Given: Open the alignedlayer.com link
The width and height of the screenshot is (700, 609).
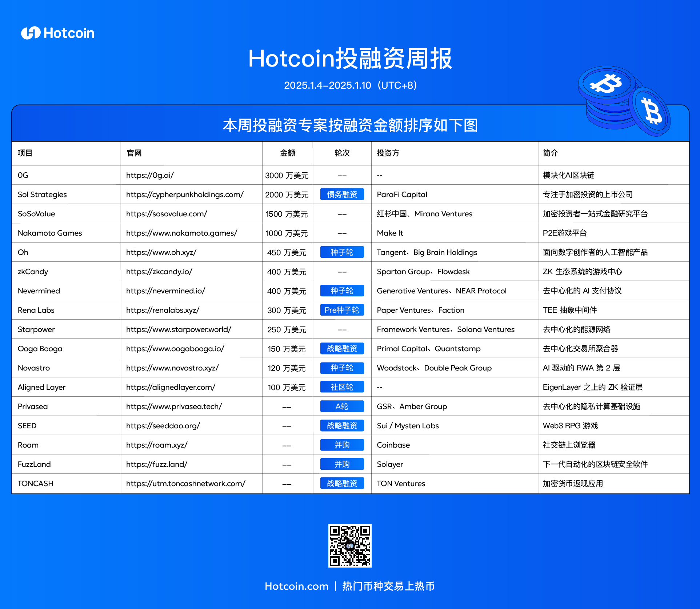Looking at the screenshot, I should pos(171,387).
